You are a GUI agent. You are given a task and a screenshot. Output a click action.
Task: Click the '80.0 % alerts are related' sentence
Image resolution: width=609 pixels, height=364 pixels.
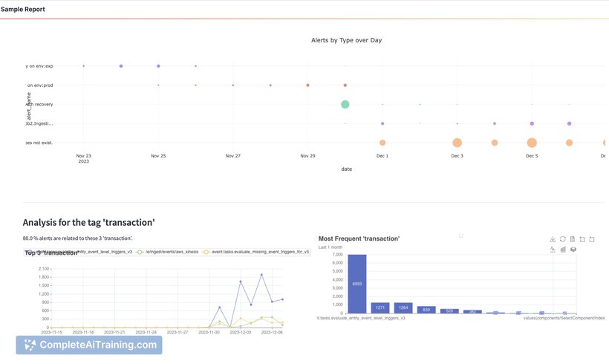(77, 238)
